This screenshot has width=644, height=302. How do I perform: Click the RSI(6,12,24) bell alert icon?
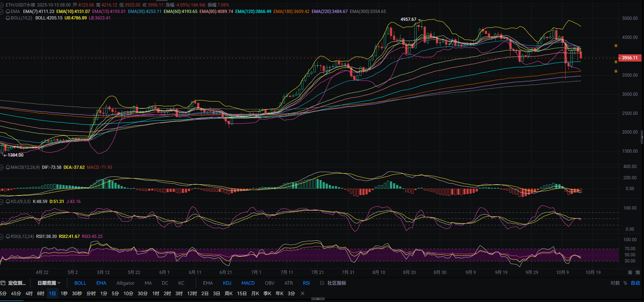point(8,236)
